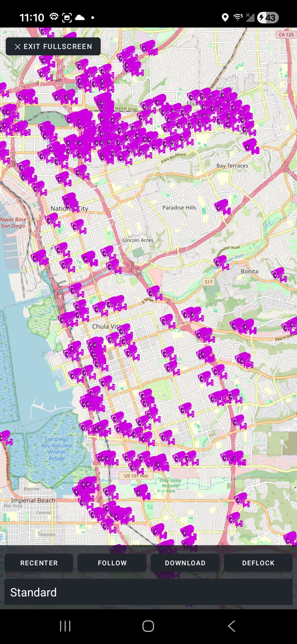Tap the camera marker right of Exit Fullscreen
This screenshot has height=644, width=297.
tap(148, 47)
